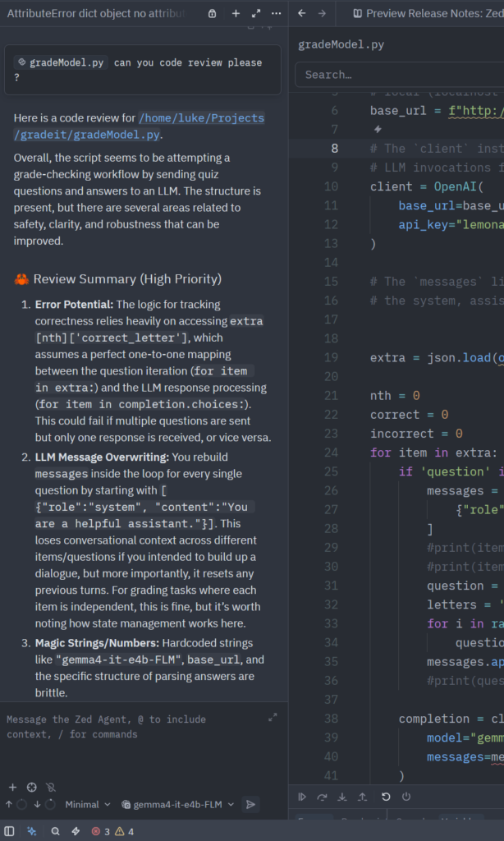504x841 pixels.
Task: Open diagnostics showing 3 errors
Action: (100, 831)
